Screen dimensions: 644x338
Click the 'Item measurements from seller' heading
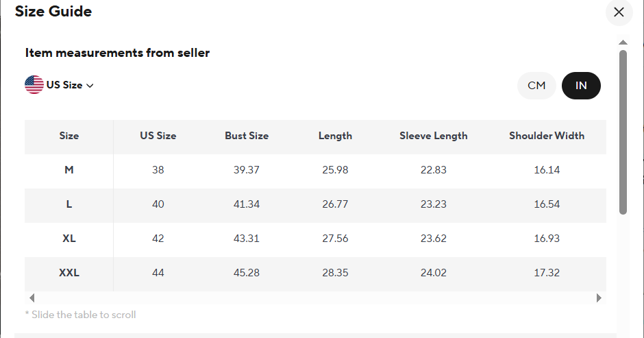pos(117,53)
